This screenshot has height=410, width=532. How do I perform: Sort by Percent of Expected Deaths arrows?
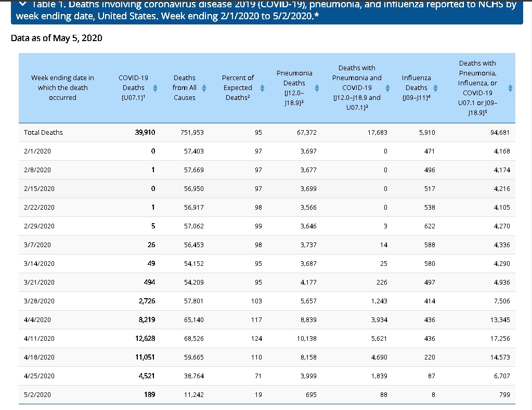[262, 88]
